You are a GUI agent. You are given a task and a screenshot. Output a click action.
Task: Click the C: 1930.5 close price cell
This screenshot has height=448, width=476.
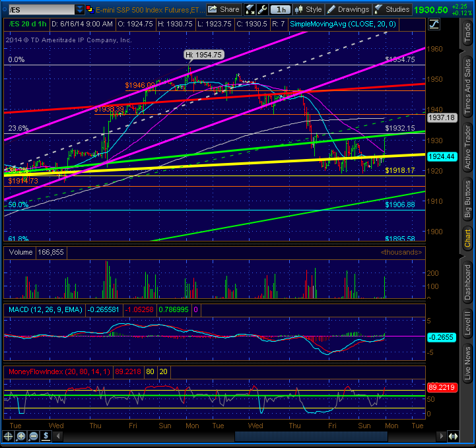click(x=252, y=24)
